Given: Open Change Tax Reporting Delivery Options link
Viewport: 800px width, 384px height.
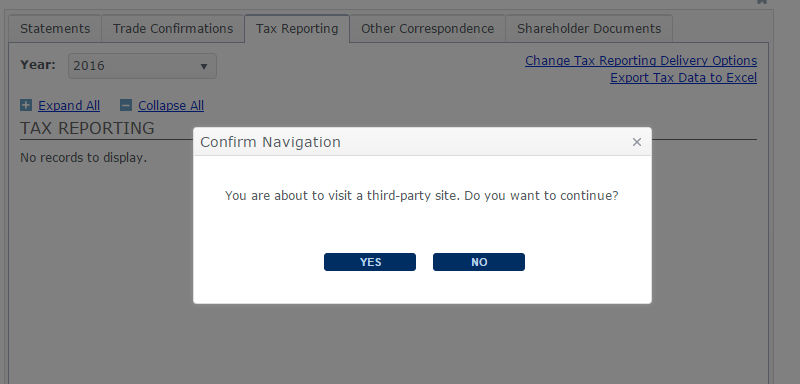Looking at the screenshot, I should pyautogui.click(x=641, y=61).
